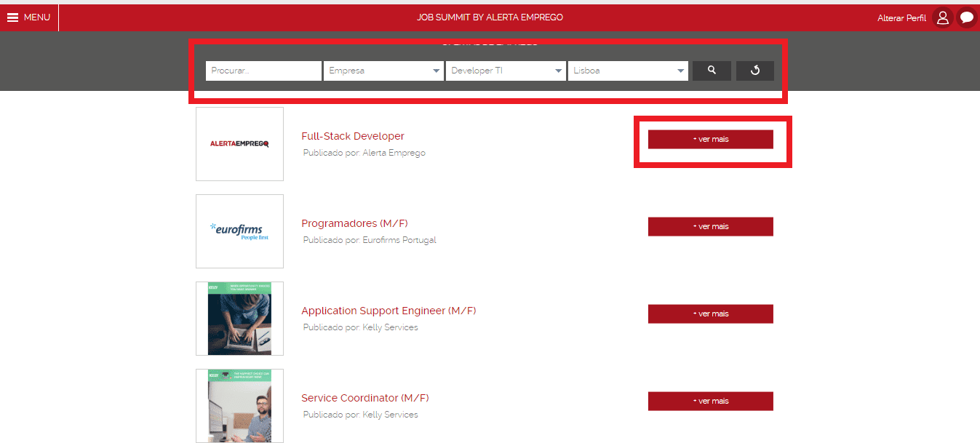Click ver mais for Service Coordinator
The height and width of the screenshot is (443, 980).
(x=710, y=401)
